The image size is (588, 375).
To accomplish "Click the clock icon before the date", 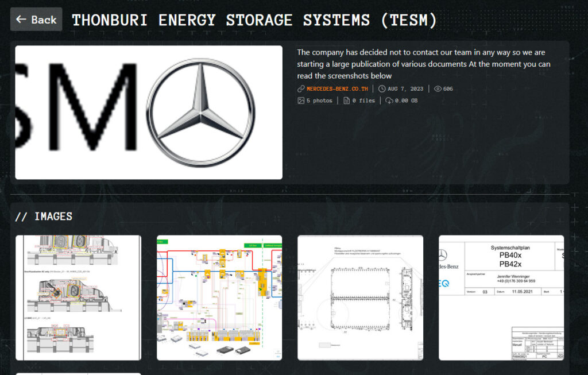I will pyautogui.click(x=382, y=89).
